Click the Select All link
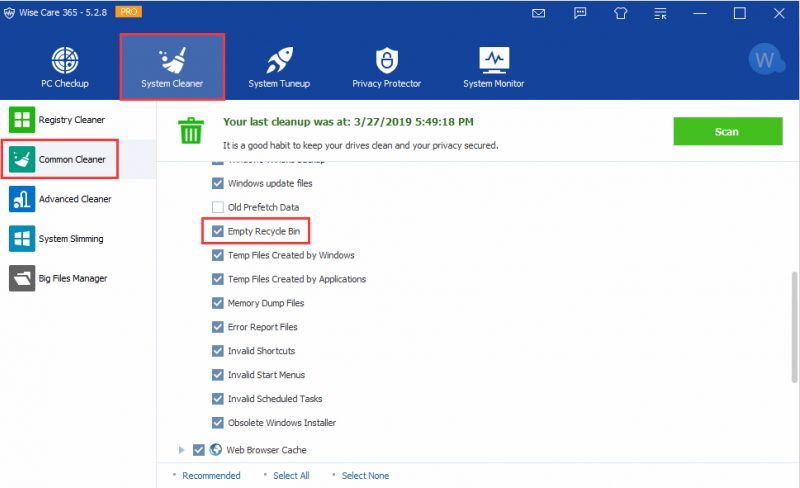This screenshot has width=800, height=488. 291,475
